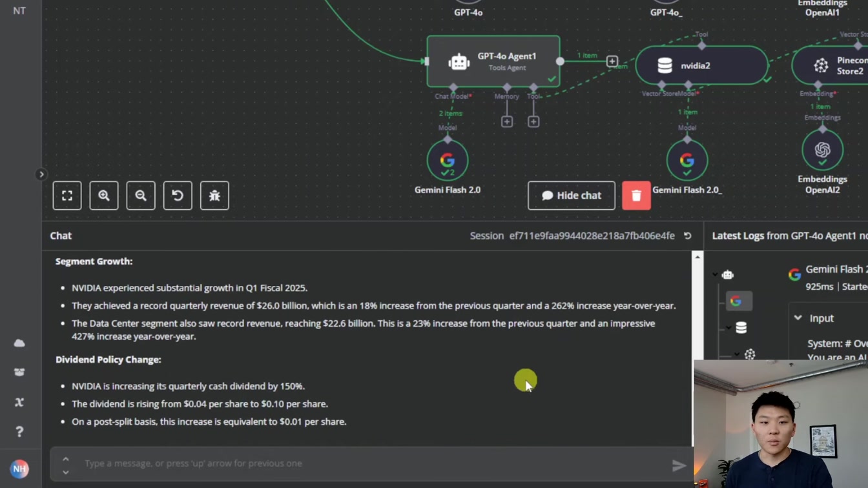Send the chat message
Screen dimensions: 868x488
[678, 465]
